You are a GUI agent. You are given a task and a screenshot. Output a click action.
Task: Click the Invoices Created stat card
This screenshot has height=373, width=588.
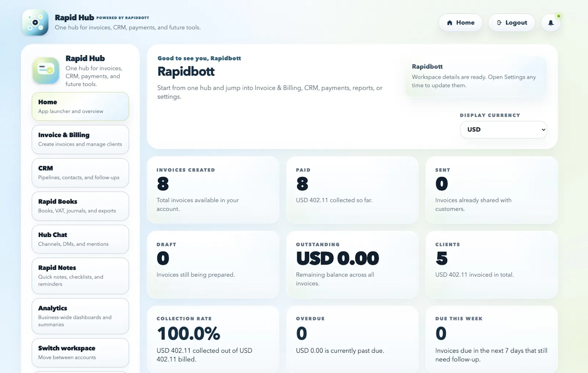coord(213,190)
